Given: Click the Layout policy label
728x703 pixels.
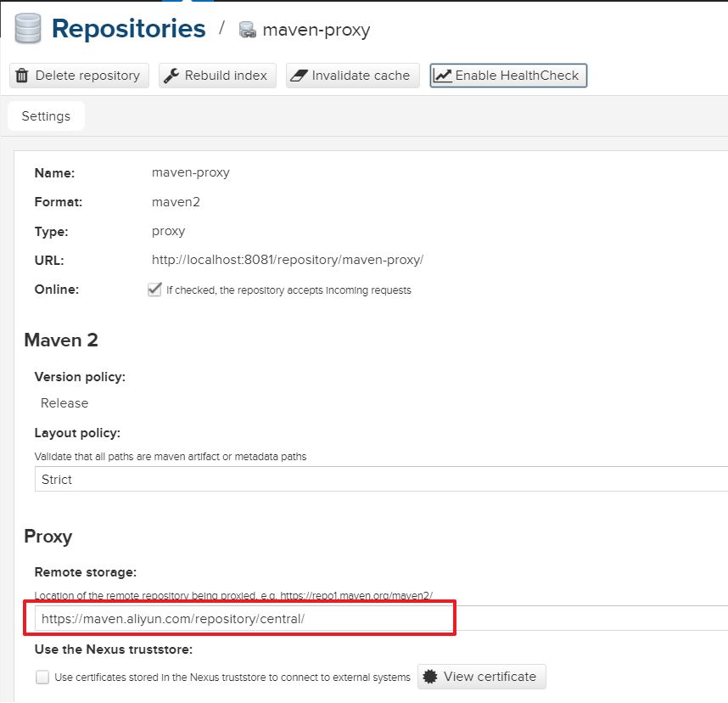Looking at the screenshot, I should tap(77, 433).
